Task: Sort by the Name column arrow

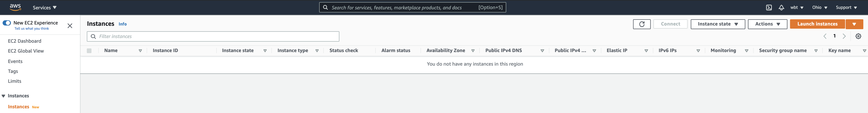Action: pyautogui.click(x=140, y=51)
